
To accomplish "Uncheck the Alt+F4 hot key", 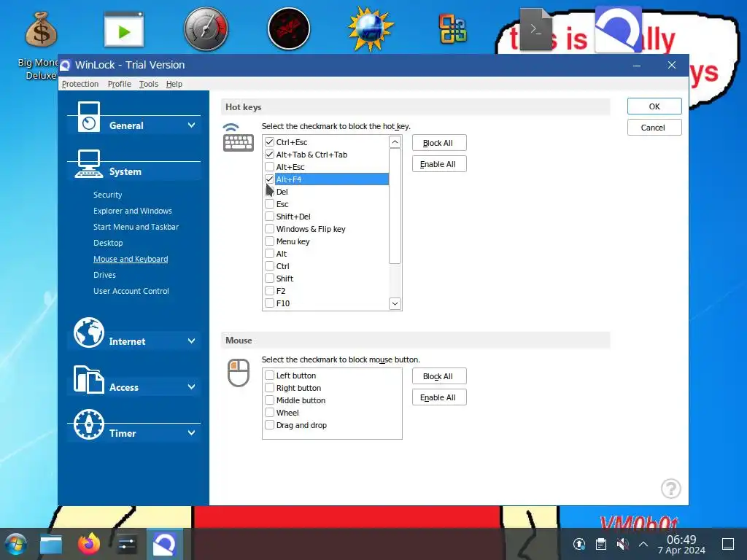I will 270,179.
